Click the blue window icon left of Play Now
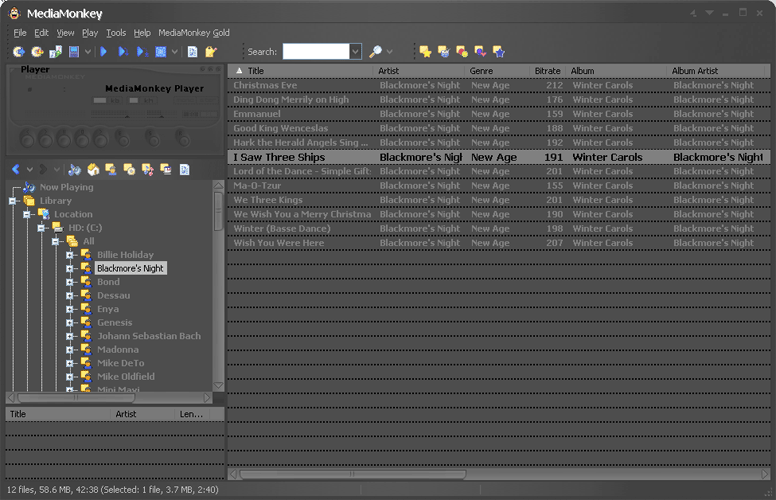The width and height of the screenshot is (776, 500). (74, 51)
